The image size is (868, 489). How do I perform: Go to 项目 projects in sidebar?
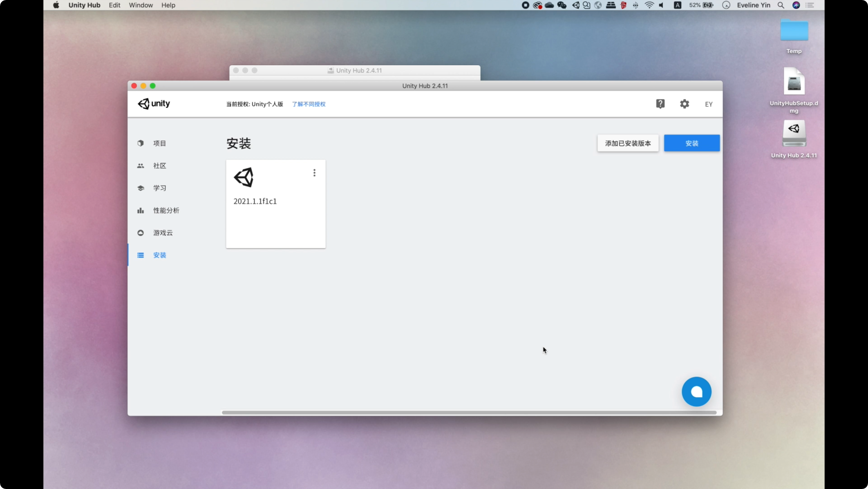click(159, 143)
